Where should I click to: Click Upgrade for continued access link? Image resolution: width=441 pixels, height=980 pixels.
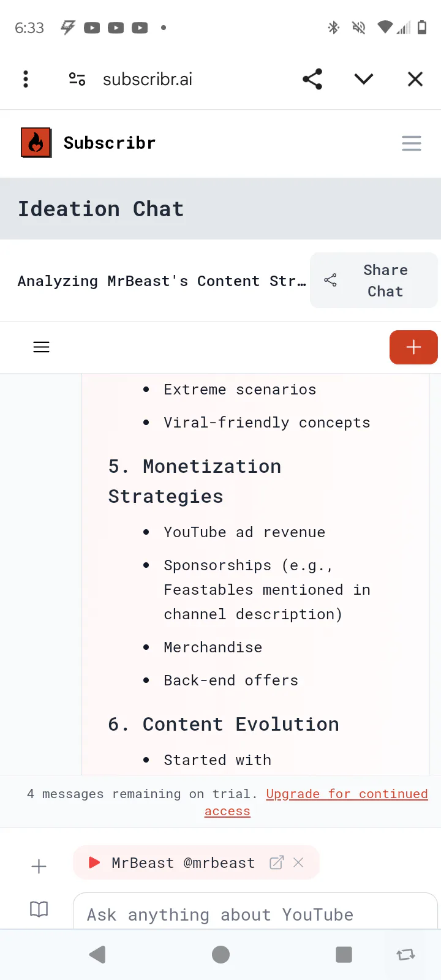347,794
